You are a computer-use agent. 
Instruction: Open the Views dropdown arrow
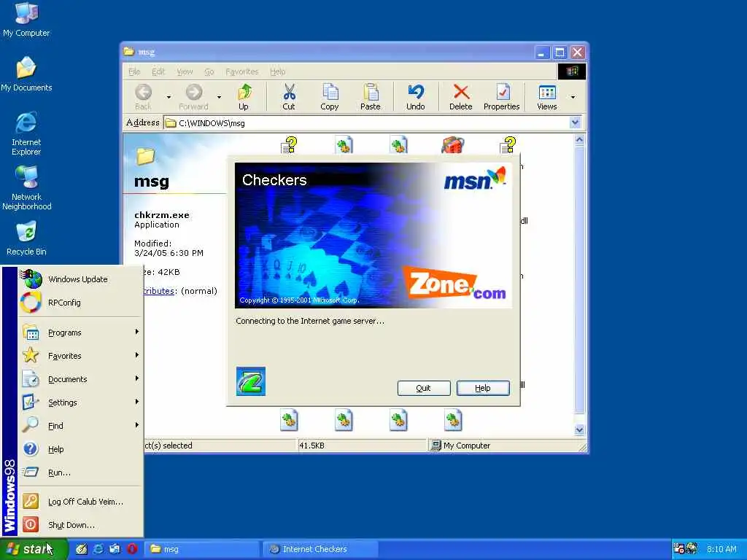[573, 97]
